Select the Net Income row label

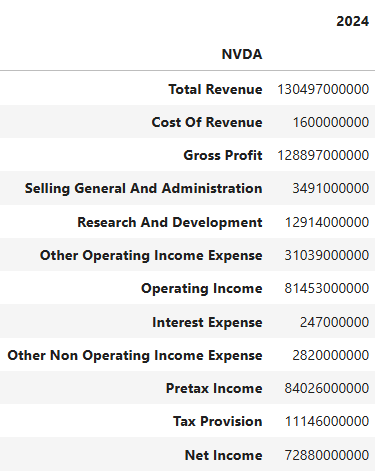click(224, 455)
